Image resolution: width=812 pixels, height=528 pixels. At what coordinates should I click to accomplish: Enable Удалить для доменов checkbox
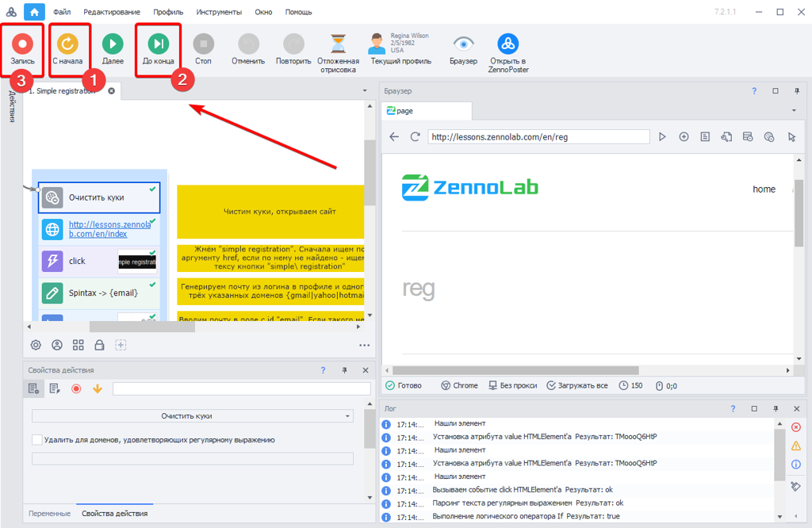point(37,439)
